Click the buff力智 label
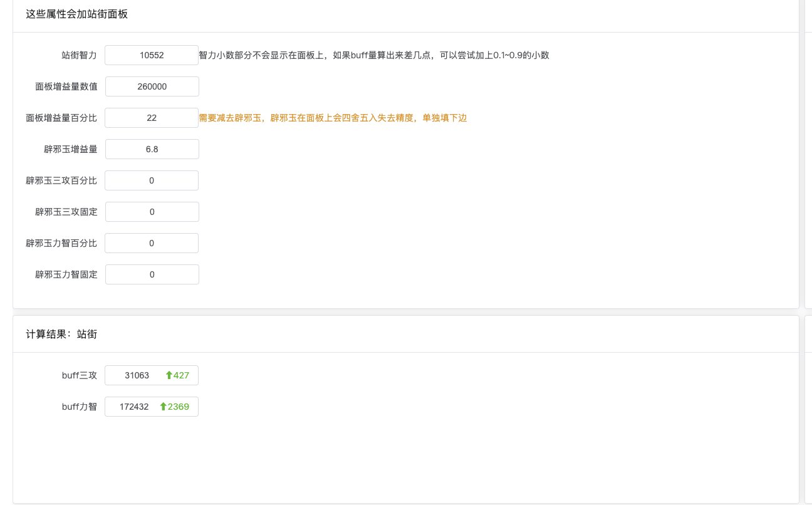 pyautogui.click(x=79, y=407)
